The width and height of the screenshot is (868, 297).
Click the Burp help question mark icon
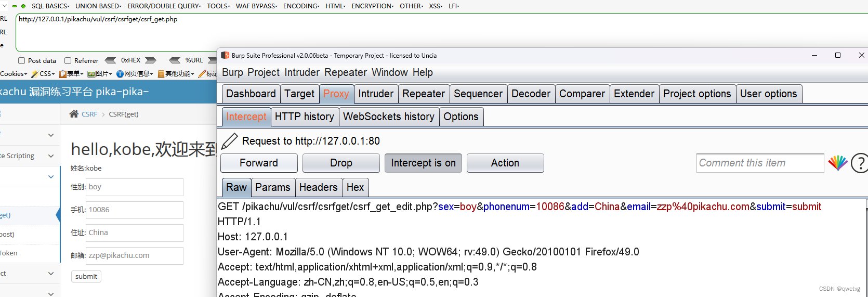860,163
